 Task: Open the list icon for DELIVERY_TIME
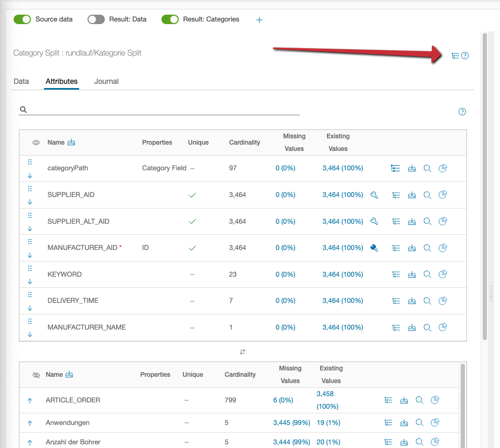396,301
